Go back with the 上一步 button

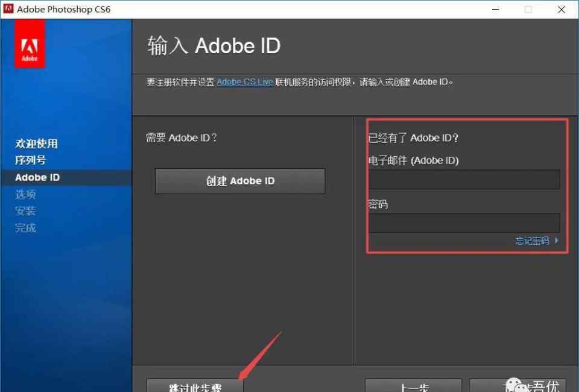(x=413, y=385)
